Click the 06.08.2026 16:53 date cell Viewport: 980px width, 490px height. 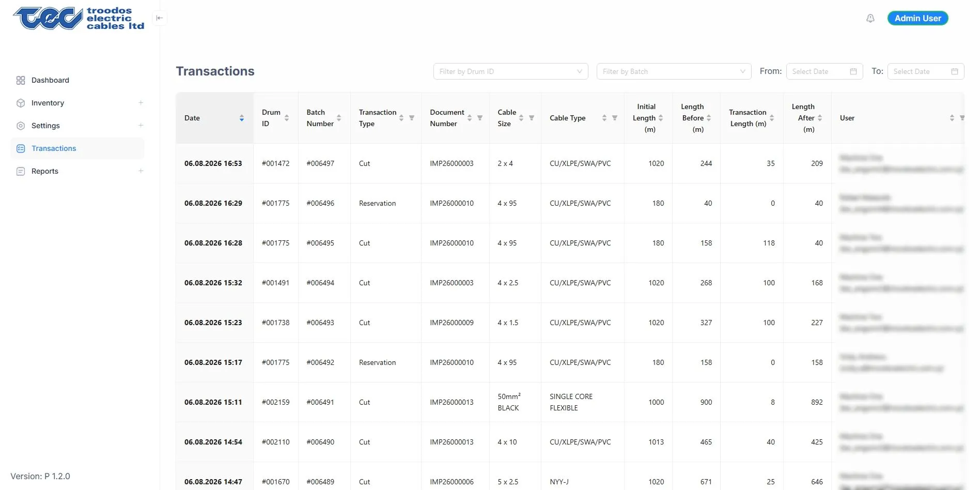pos(213,163)
